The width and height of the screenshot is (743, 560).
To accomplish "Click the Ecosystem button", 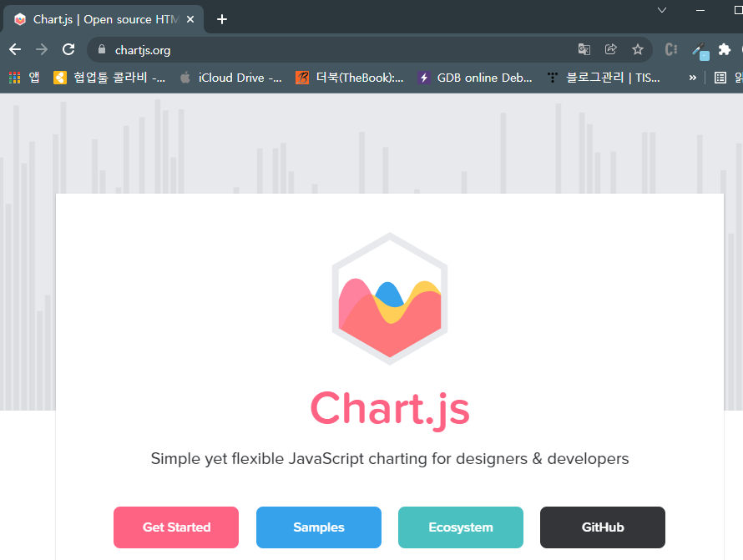I will tap(461, 527).
